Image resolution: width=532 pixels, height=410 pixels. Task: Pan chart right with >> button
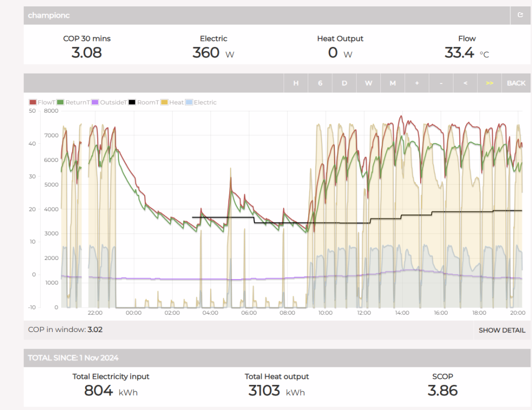[489, 83]
